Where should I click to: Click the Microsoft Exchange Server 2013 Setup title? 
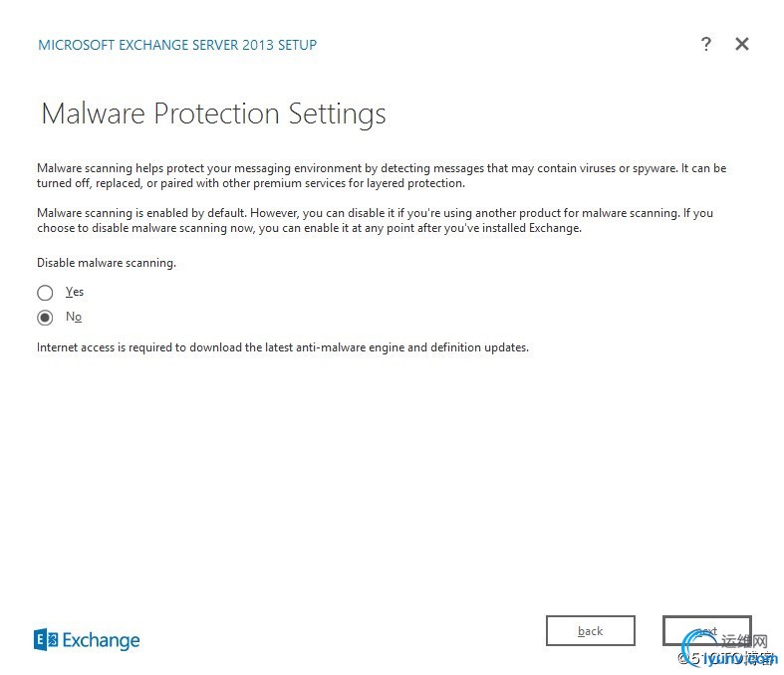tap(177, 45)
